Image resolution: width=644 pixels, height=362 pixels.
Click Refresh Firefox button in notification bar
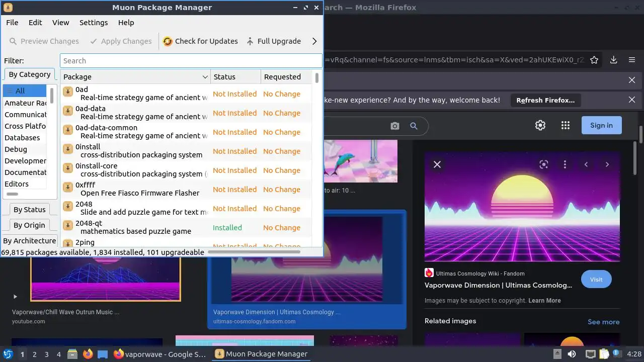[x=545, y=100]
